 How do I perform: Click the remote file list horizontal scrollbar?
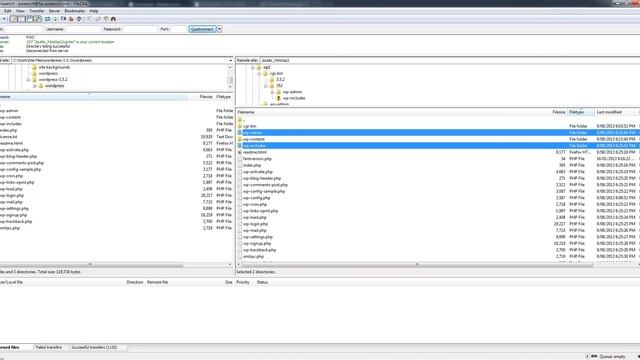[417, 264]
